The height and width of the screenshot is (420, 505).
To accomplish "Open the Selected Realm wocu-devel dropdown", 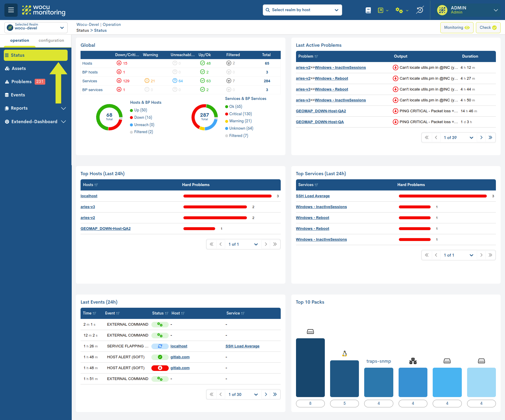I will (x=36, y=28).
